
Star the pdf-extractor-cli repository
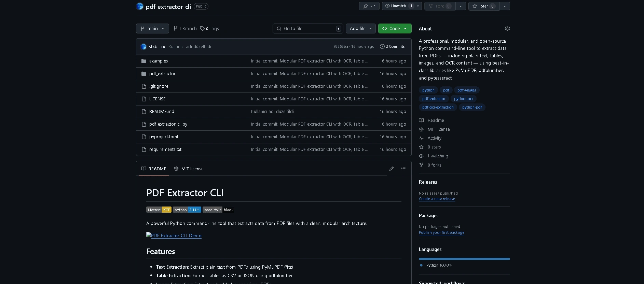pyautogui.click(x=484, y=6)
